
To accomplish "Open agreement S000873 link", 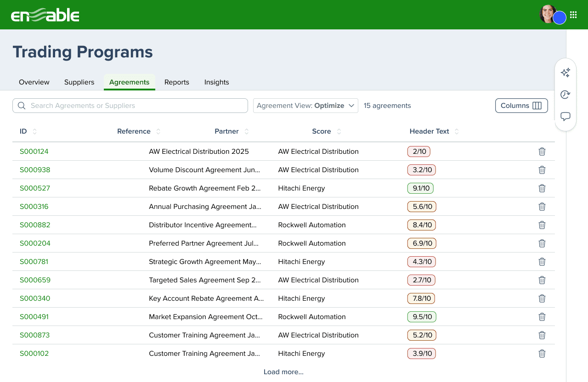I will click(x=34, y=335).
